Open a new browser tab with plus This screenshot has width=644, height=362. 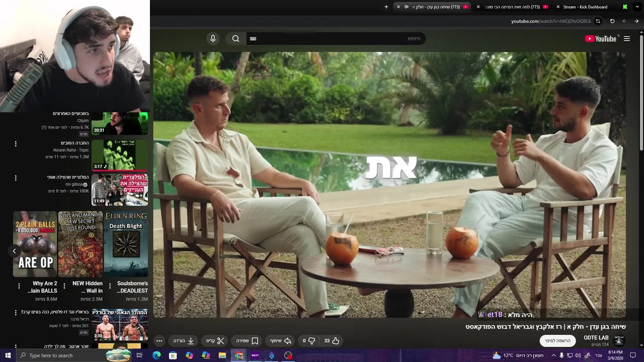pyautogui.click(x=386, y=7)
